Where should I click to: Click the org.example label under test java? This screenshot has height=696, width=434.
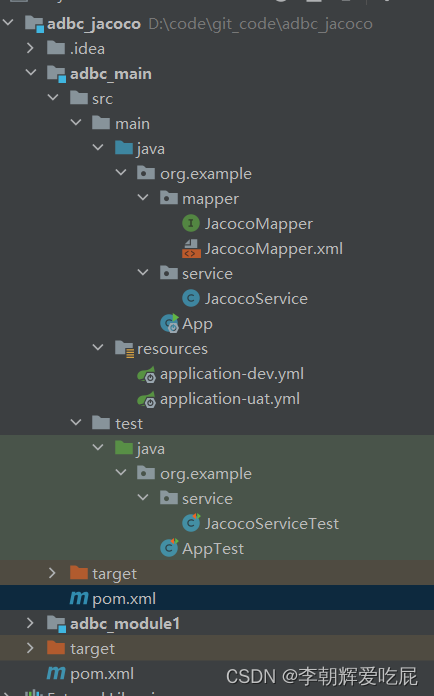206,474
